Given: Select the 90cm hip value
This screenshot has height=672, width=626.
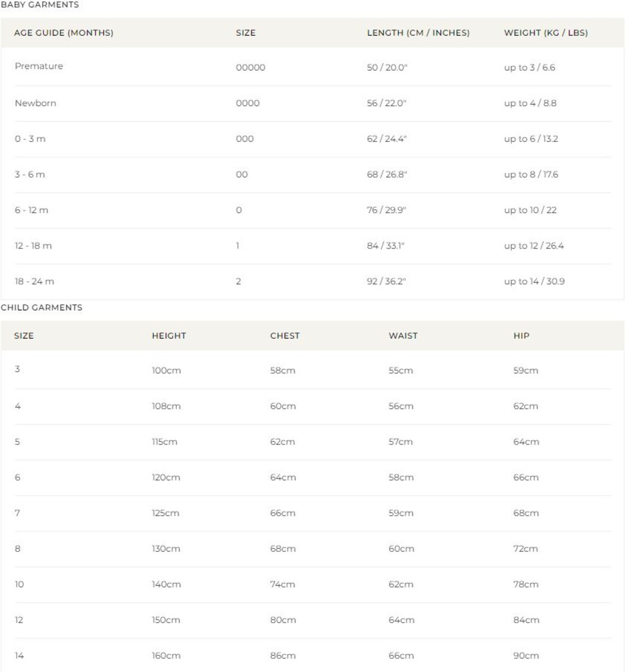Looking at the screenshot, I should coord(526,655).
